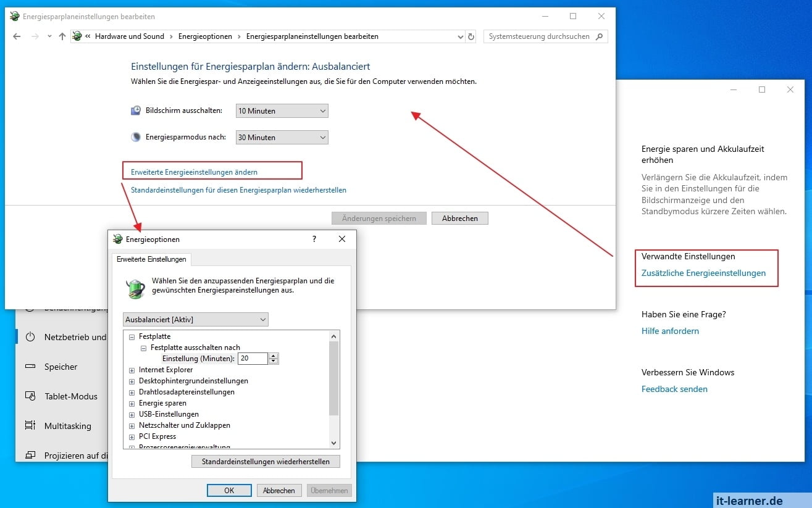Click the search magnifier in Systemsteuerung search box
Image resolution: width=812 pixels, height=508 pixels.
(599, 36)
